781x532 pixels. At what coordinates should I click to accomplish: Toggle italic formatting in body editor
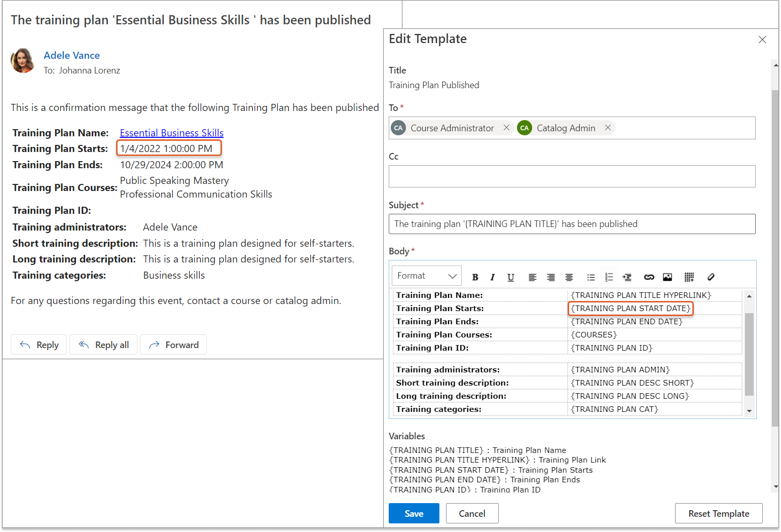click(x=492, y=277)
